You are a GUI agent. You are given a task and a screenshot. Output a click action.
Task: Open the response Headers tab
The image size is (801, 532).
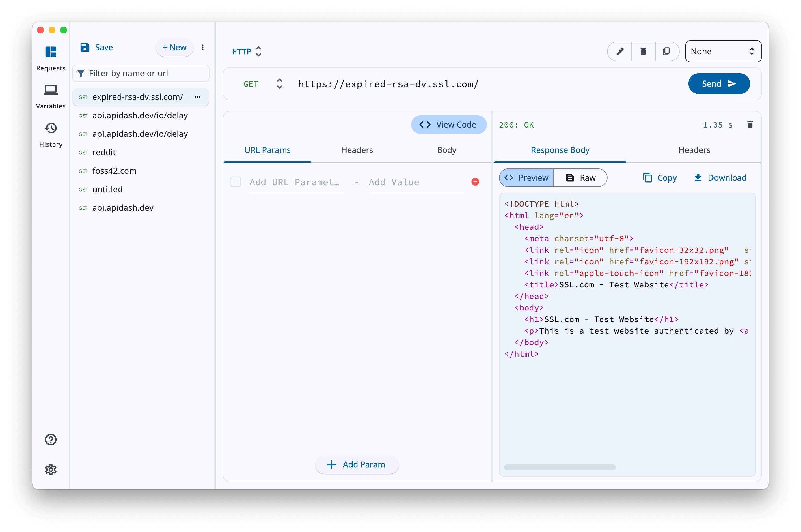tap(694, 150)
